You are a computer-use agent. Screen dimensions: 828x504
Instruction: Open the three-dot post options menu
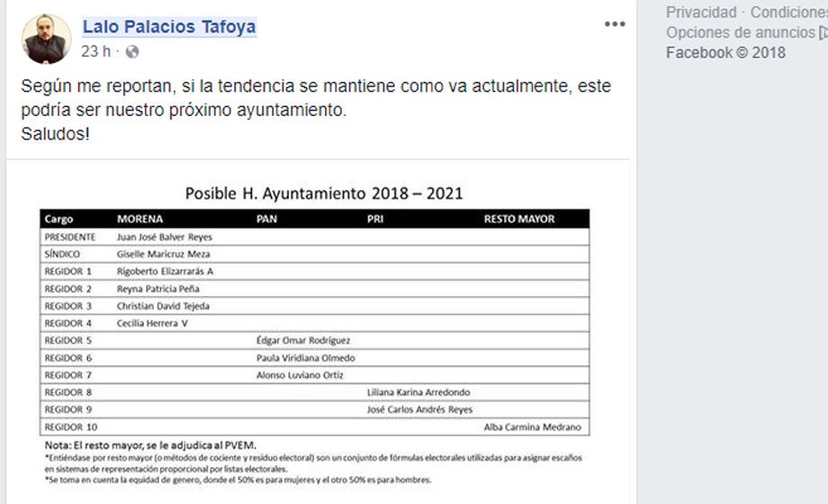click(x=615, y=24)
